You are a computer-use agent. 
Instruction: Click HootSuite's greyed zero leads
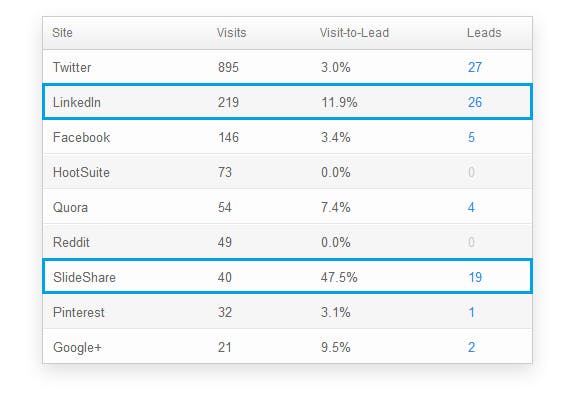472,172
